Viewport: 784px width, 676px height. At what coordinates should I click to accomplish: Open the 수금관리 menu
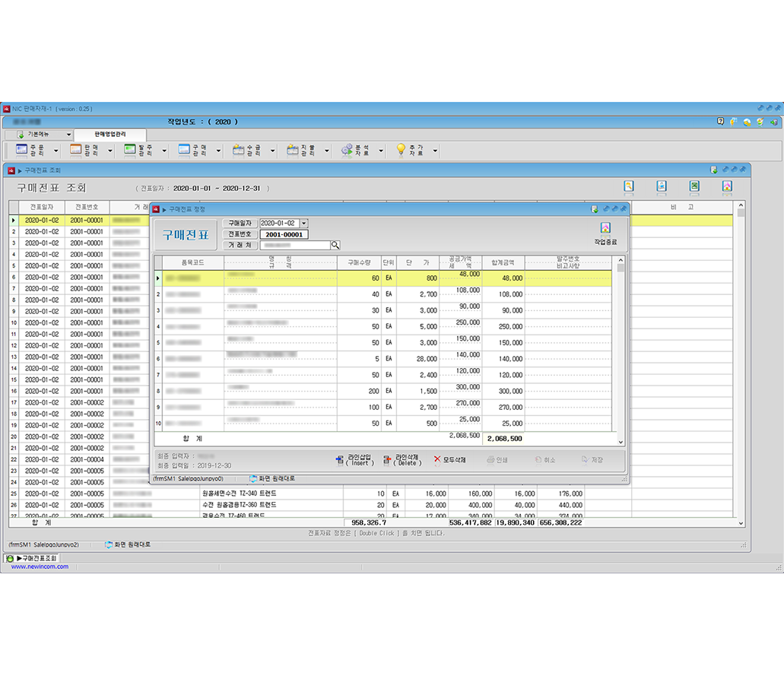(x=246, y=151)
